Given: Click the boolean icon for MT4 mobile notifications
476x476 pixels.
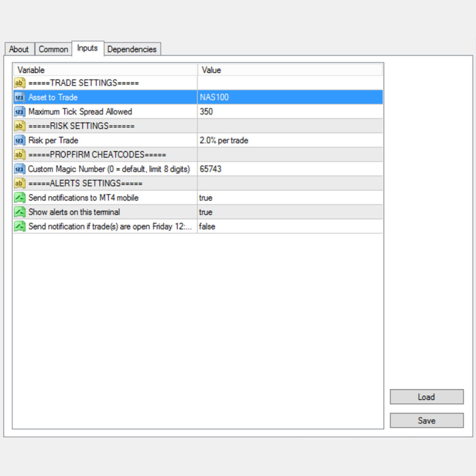Looking at the screenshot, I should point(19,198).
